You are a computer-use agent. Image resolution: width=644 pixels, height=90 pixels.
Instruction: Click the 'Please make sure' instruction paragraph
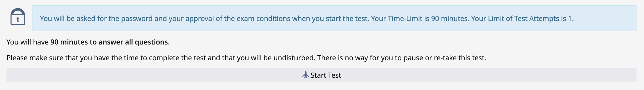pyautogui.click(x=246, y=58)
